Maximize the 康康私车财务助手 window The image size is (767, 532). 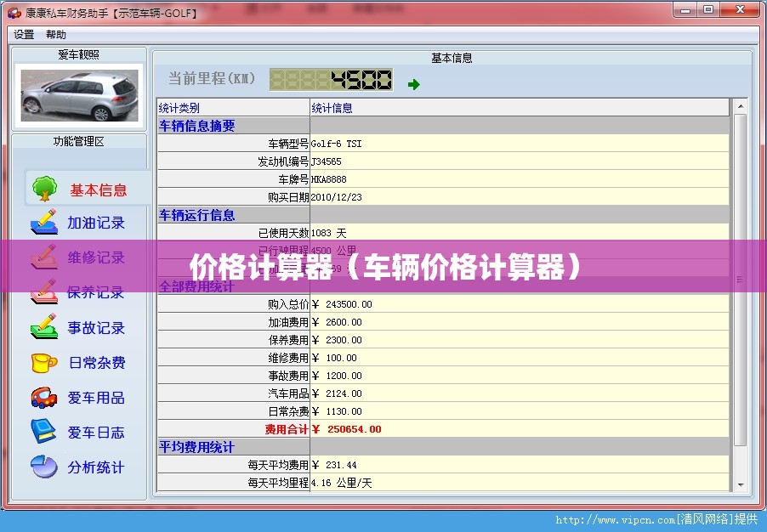click(707, 10)
